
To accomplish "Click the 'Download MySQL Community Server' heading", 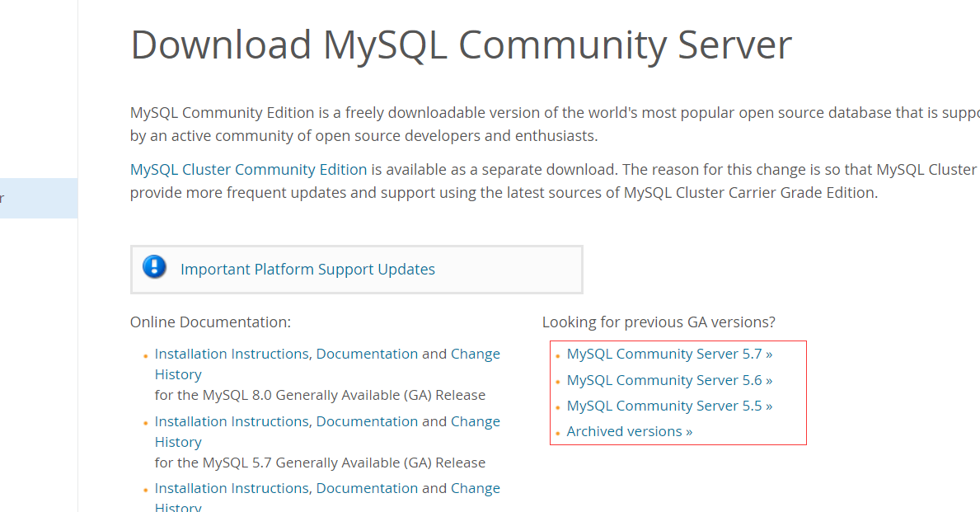I will [461, 45].
